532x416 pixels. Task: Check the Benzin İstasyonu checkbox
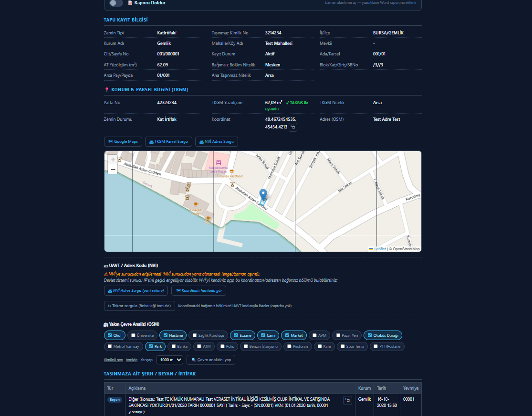(246, 347)
